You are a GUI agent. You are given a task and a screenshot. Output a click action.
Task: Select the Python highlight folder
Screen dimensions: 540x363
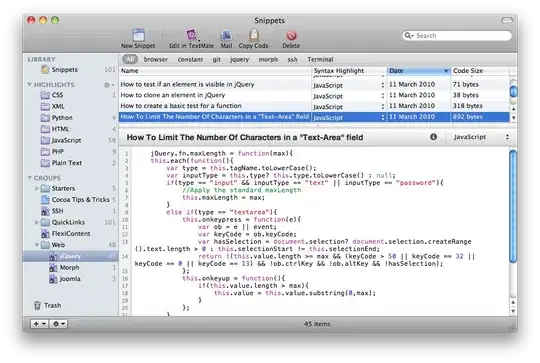62,118
